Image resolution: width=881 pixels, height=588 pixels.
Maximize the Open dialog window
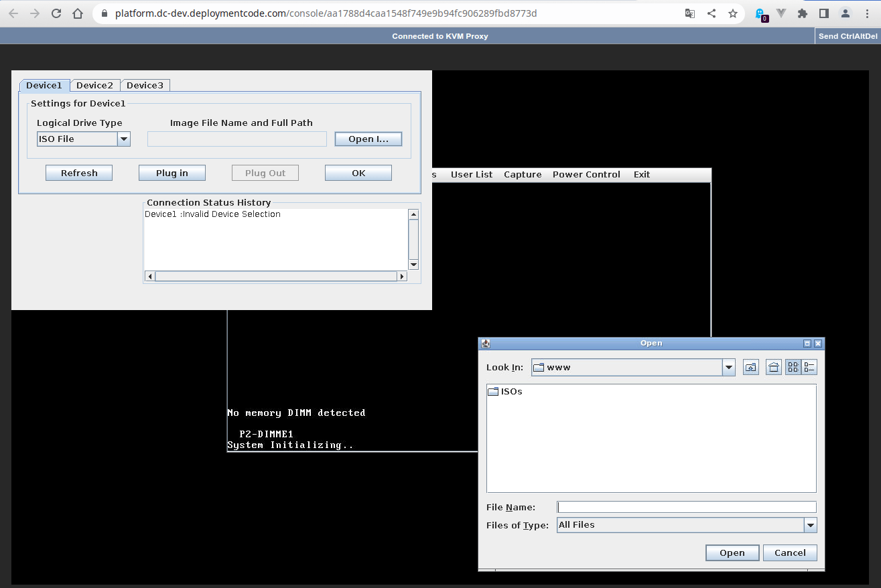807,343
